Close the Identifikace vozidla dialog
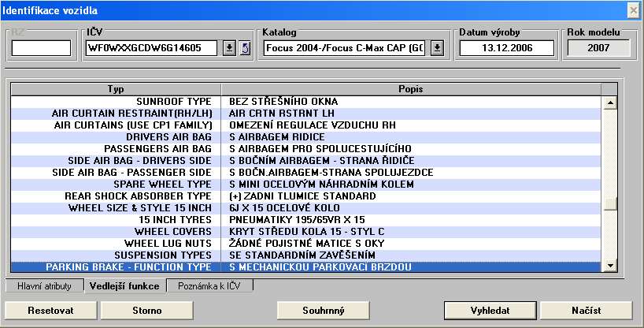The height and width of the screenshot is (328, 644). tap(632, 10)
